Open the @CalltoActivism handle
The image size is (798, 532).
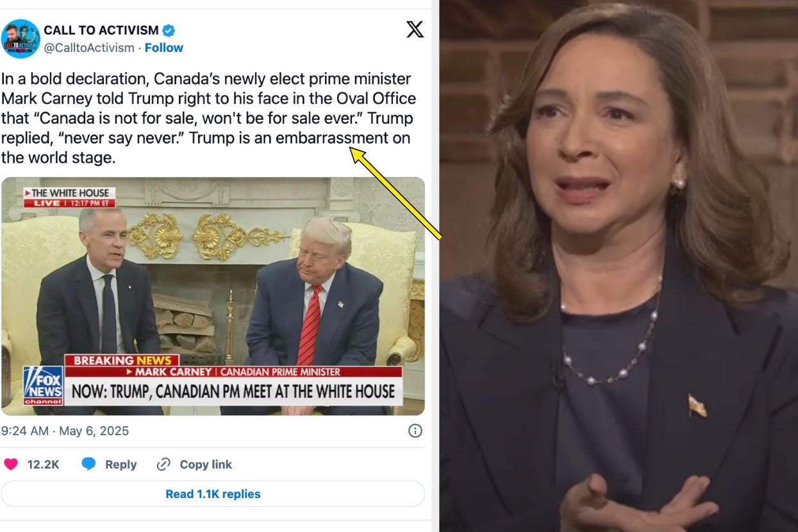89,47
